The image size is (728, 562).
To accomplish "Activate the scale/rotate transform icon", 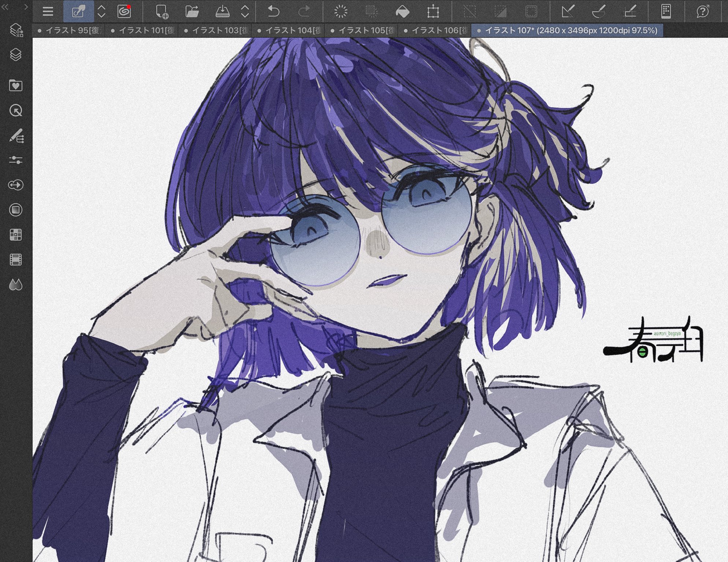I will point(433,11).
